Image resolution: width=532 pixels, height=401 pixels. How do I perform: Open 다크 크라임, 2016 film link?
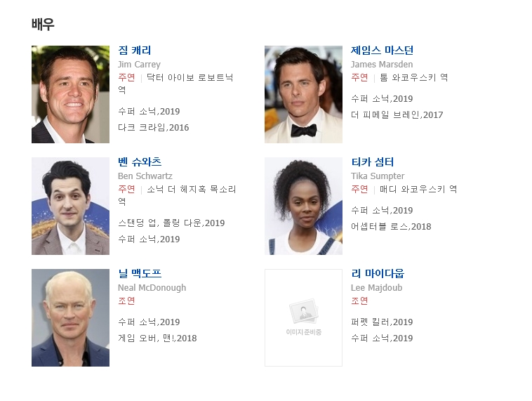point(154,128)
